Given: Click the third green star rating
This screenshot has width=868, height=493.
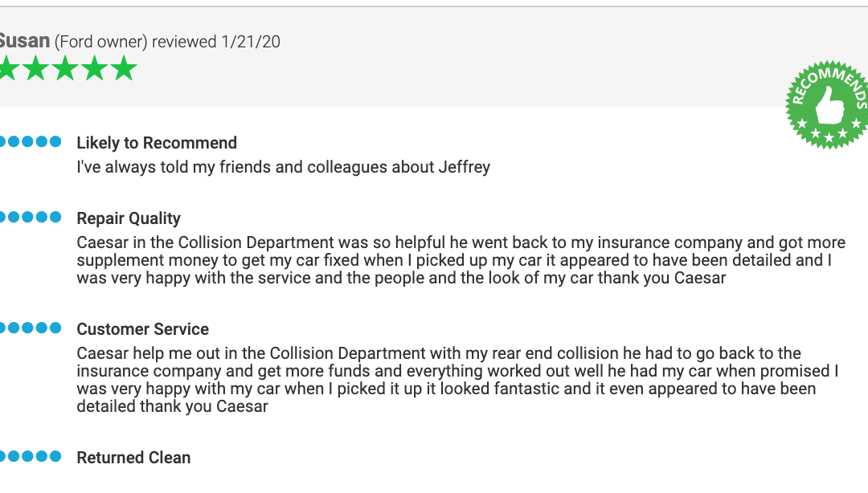Looking at the screenshot, I should (x=65, y=68).
